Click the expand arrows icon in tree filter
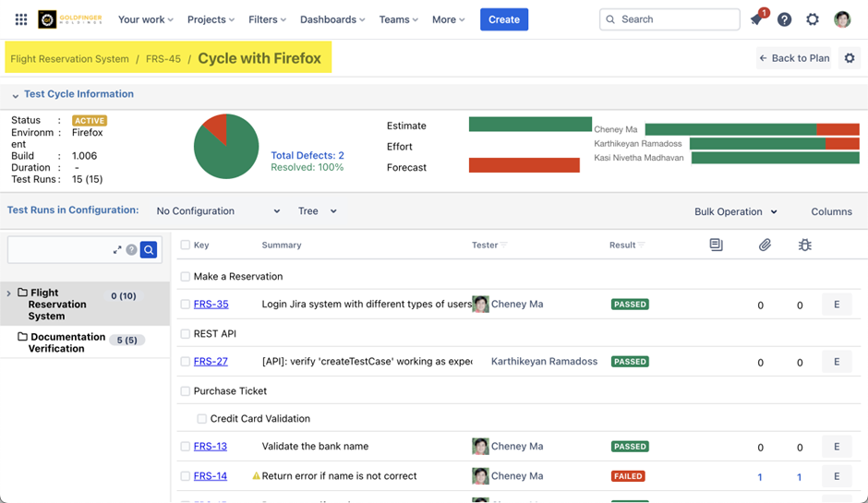The width and height of the screenshot is (868, 503). coord(117,250)
